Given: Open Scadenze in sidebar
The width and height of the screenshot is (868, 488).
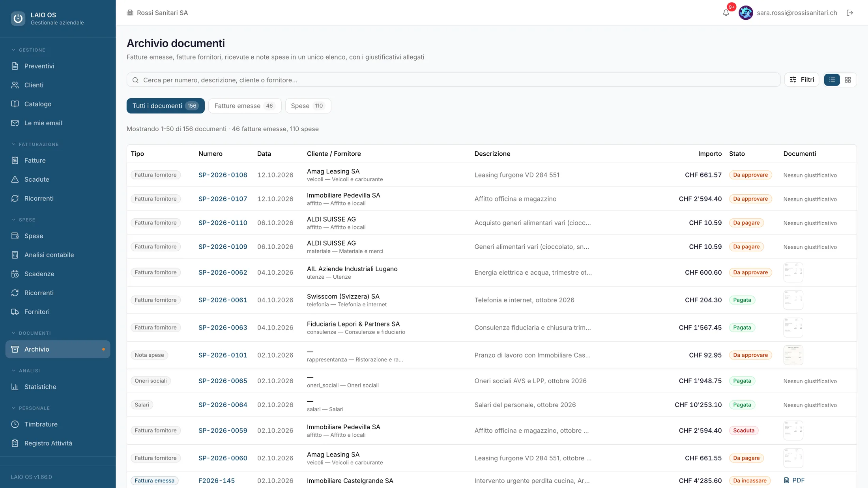Looking at the screenshot, I should click(x=58, y=274).
